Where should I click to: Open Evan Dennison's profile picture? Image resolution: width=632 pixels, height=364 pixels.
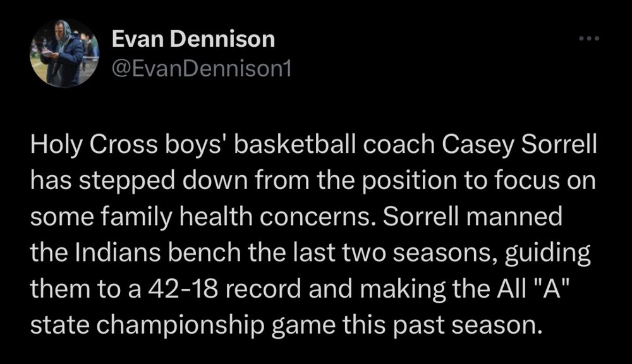coord(64,53)
